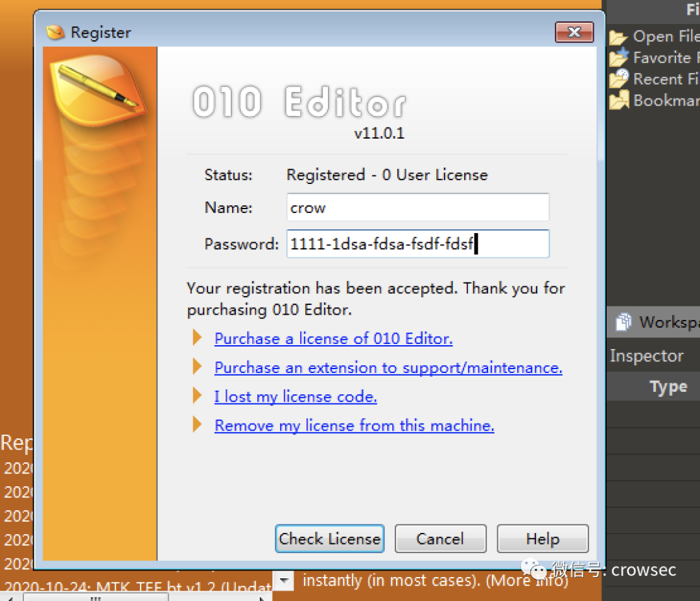Click the Workspace tab pages icon
This screenshot has width=700, height=601.
tap(624, 322)
